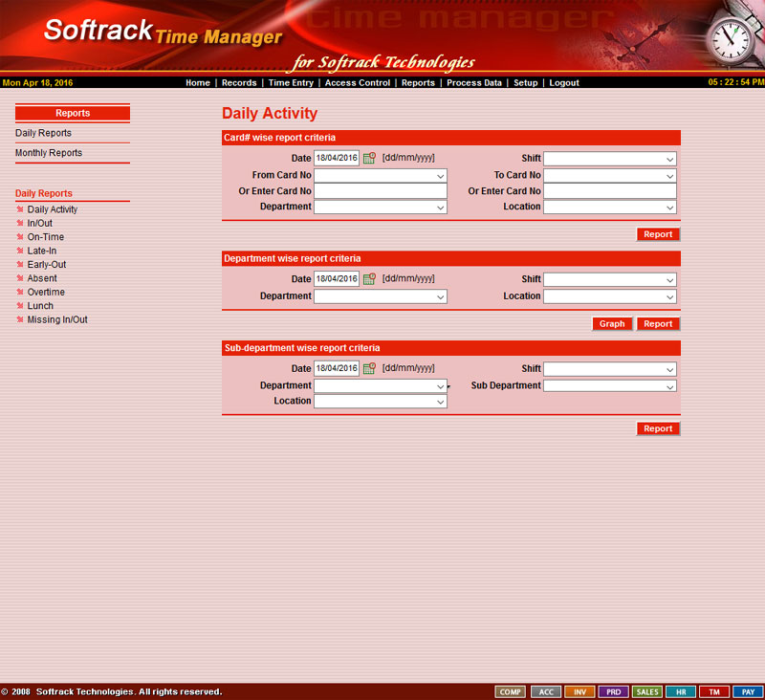Click Report button under Card# wise criteria
The width and height of the screenshot is (765, 700).
pos(658,234)
